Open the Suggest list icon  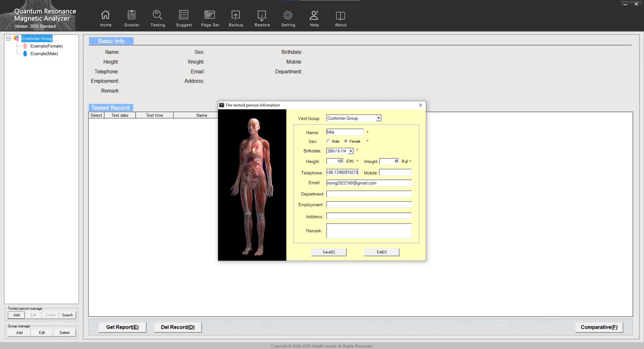point(184,15)
